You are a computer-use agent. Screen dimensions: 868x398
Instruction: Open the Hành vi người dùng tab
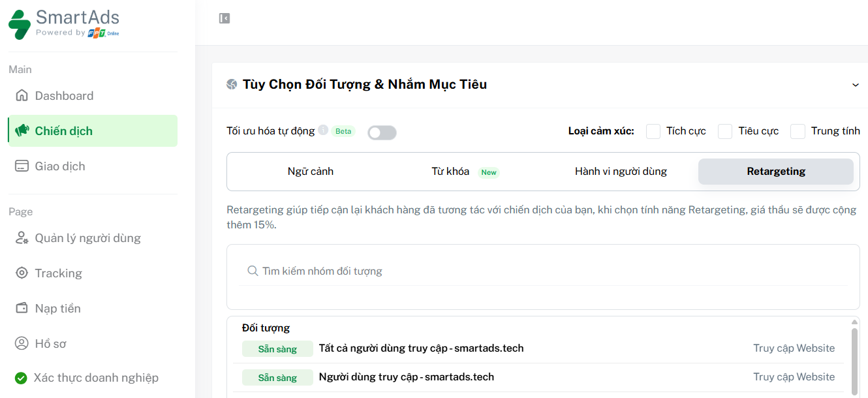[x=620, y=171]
